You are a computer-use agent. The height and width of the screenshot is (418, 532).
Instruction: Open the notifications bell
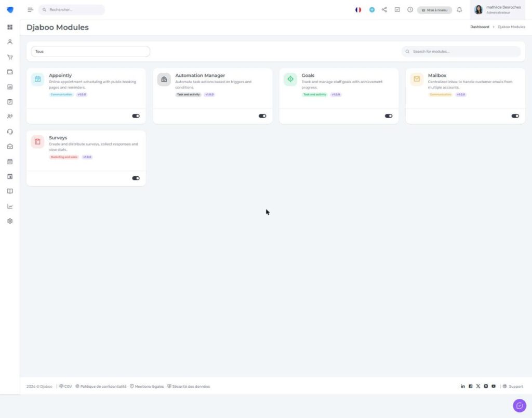click(x=459, y=9)
